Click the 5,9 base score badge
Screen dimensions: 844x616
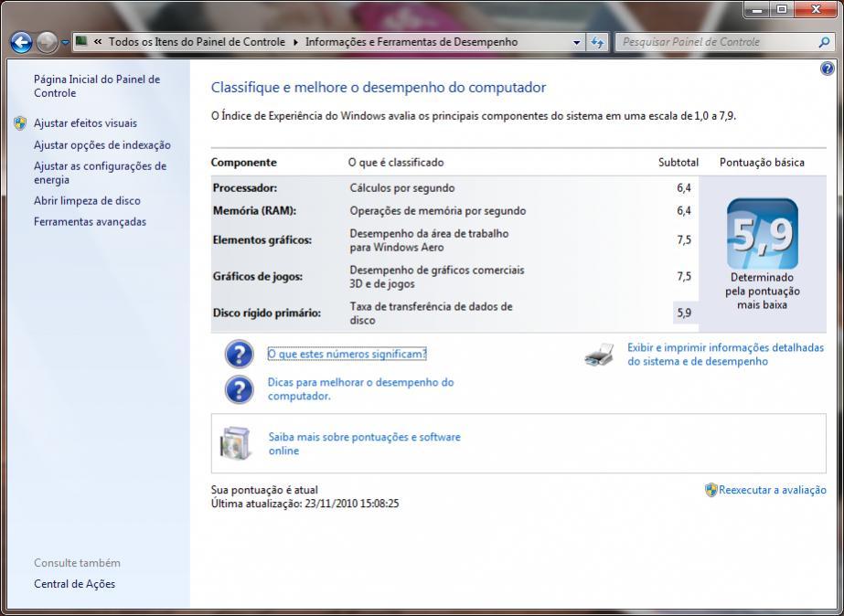click(x=763, y=234)
